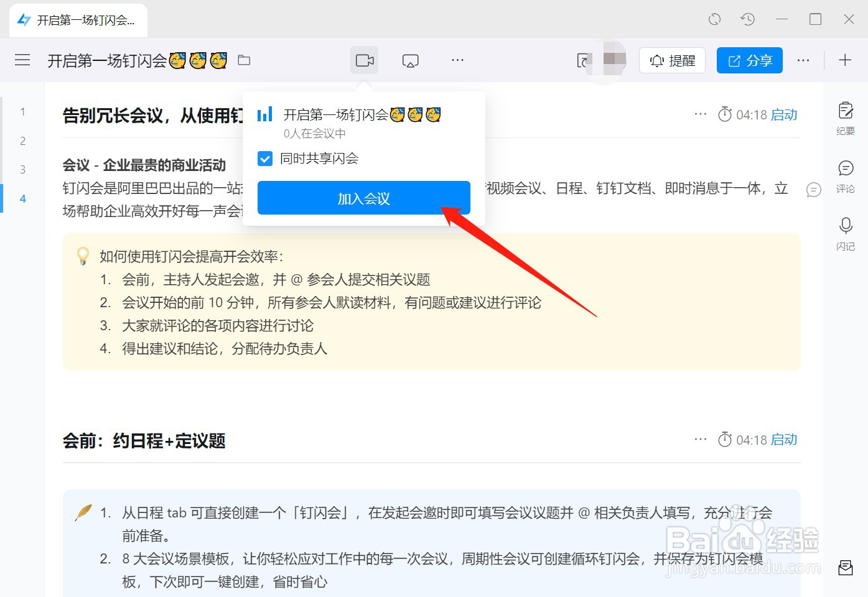Click the folder icon beside the title
The image size is (868, 597).
(x=244, y=60)
